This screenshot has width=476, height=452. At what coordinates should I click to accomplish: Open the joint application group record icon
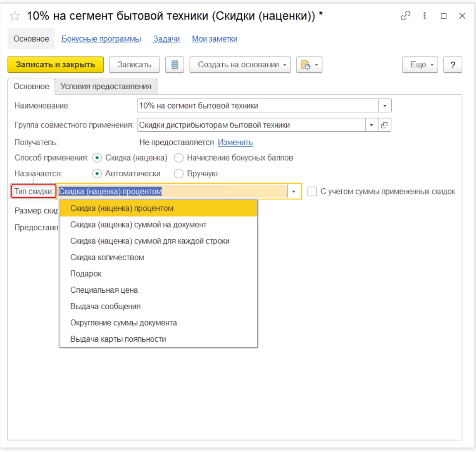pos(384,125)
